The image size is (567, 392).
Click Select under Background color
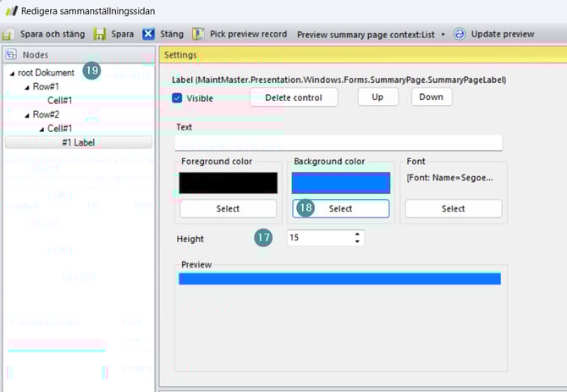point(340,208)
